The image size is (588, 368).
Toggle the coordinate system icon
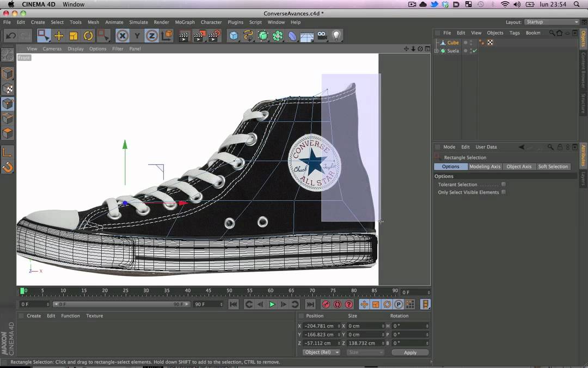[x=167, y=36]
